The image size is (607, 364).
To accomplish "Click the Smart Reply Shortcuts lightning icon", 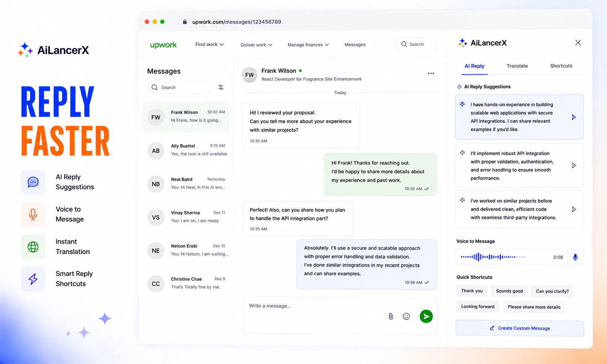I will (x=33, y=279).
